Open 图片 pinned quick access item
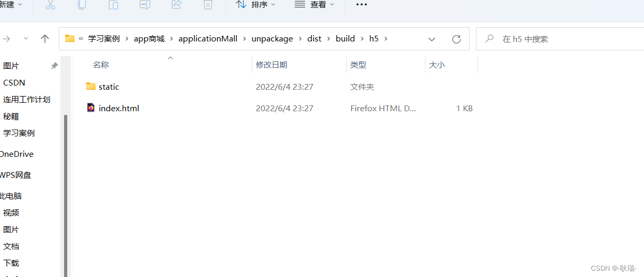The width and height of the screenshot is (644, 277). (x=11, y=66)
